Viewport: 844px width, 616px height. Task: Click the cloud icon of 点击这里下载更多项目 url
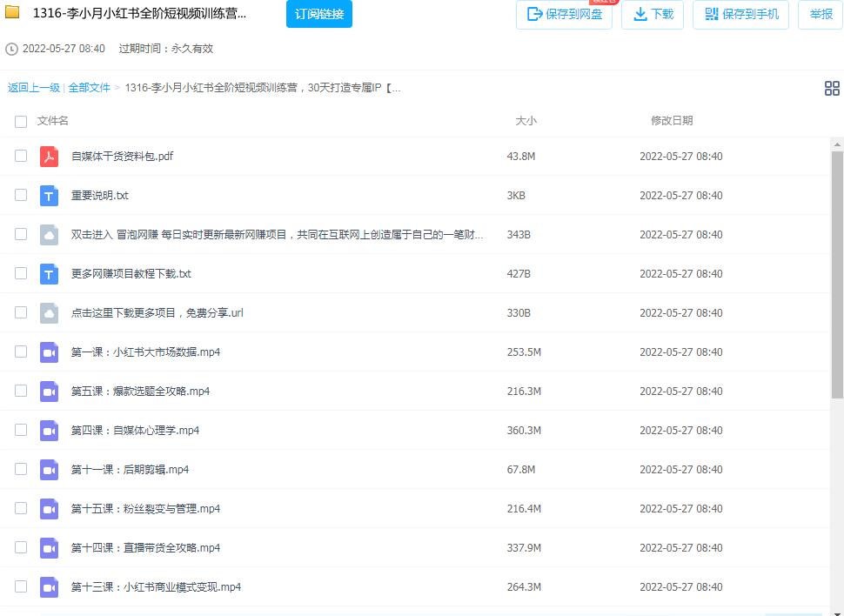click(49, 313)
